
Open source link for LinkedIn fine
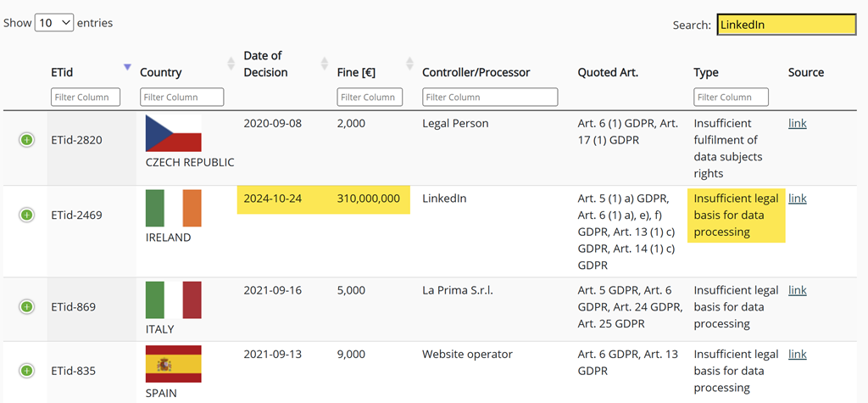point(797,199)
